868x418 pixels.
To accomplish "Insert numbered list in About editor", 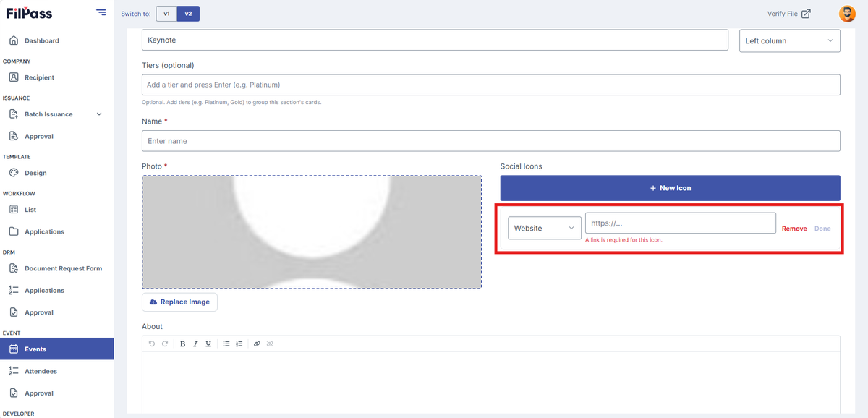I will click(x=239, y=344).
